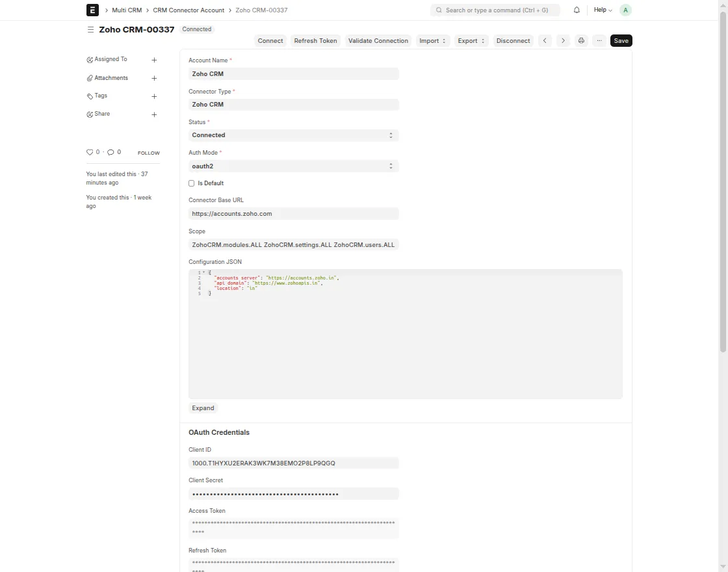Click inside the Connector Base URL field
Image resolution: width=728 pixels, height=572 pixels.
click(293, 213)
